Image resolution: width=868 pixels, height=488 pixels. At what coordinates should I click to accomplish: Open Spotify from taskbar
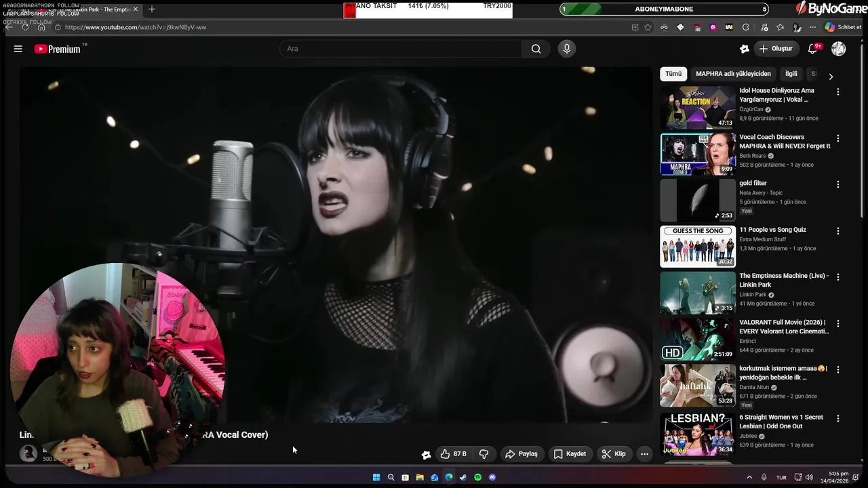click(477, 477)
